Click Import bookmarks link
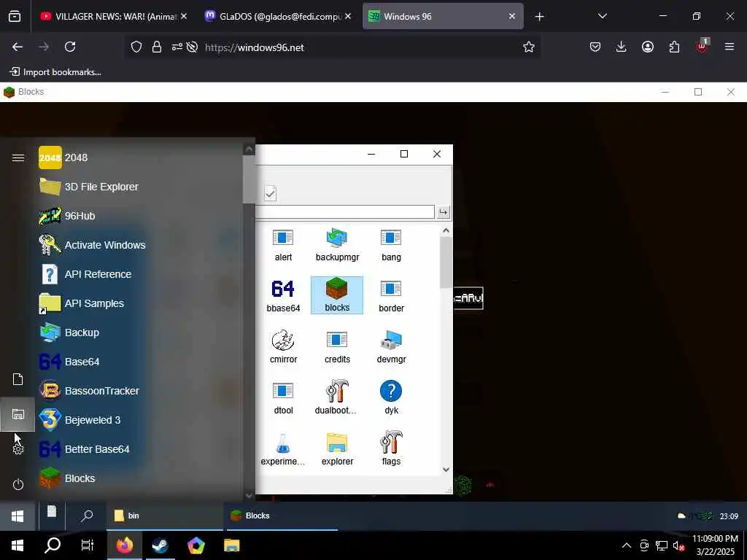This screenshot has height=560, width=747. point(55,72)
